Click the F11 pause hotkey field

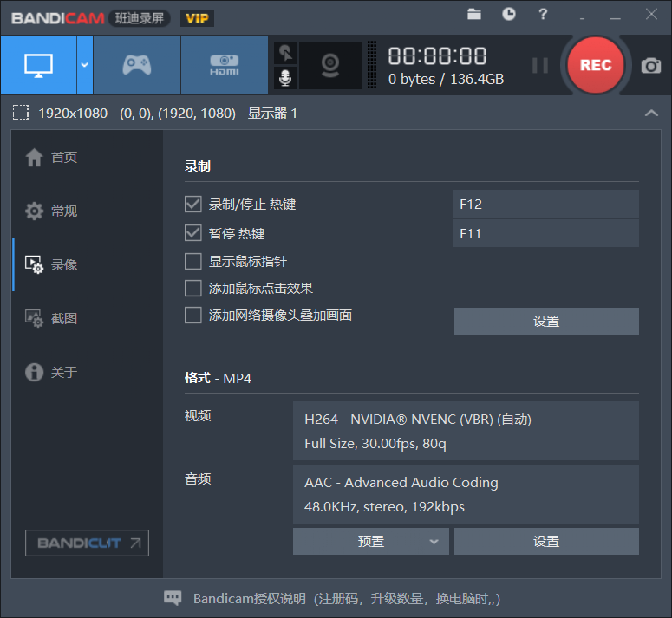[546, 233]
